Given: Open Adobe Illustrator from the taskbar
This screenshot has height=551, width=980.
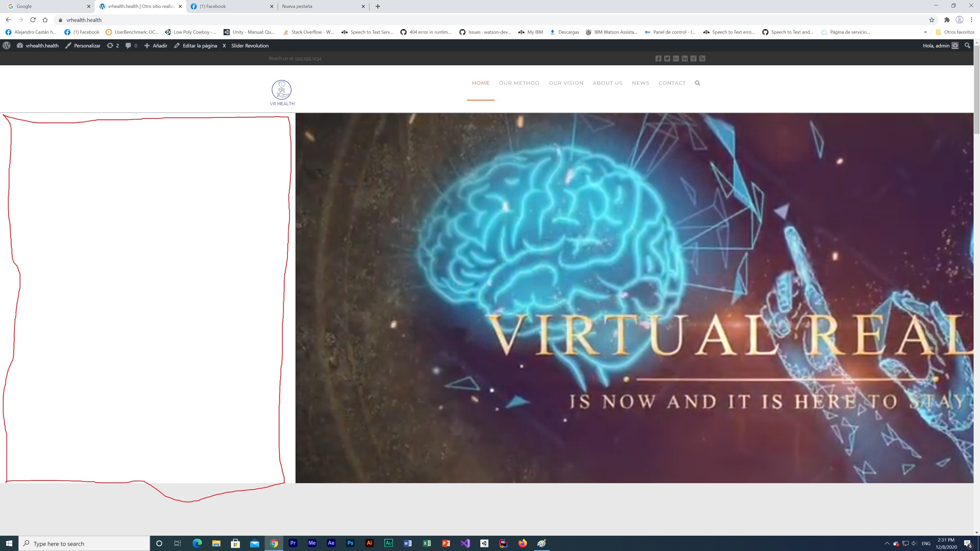Looking at the screenshot, I should [x=369, y=543].
